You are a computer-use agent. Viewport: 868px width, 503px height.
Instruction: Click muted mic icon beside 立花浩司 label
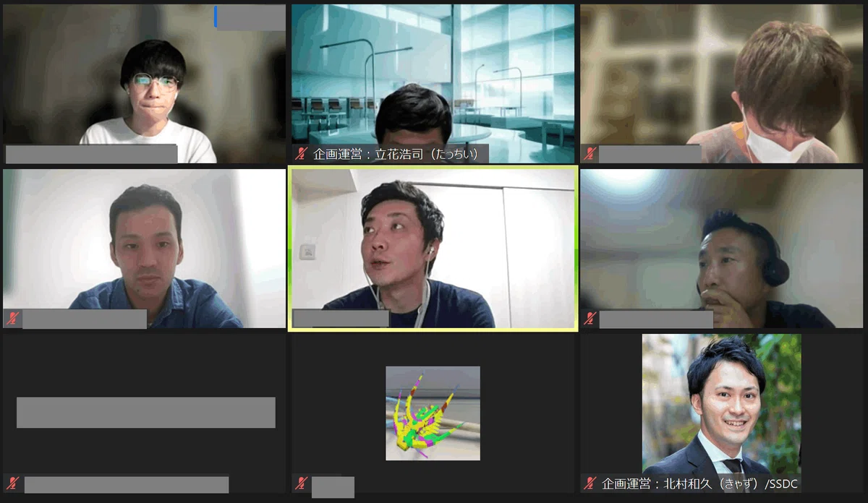(x=302, y=154)
